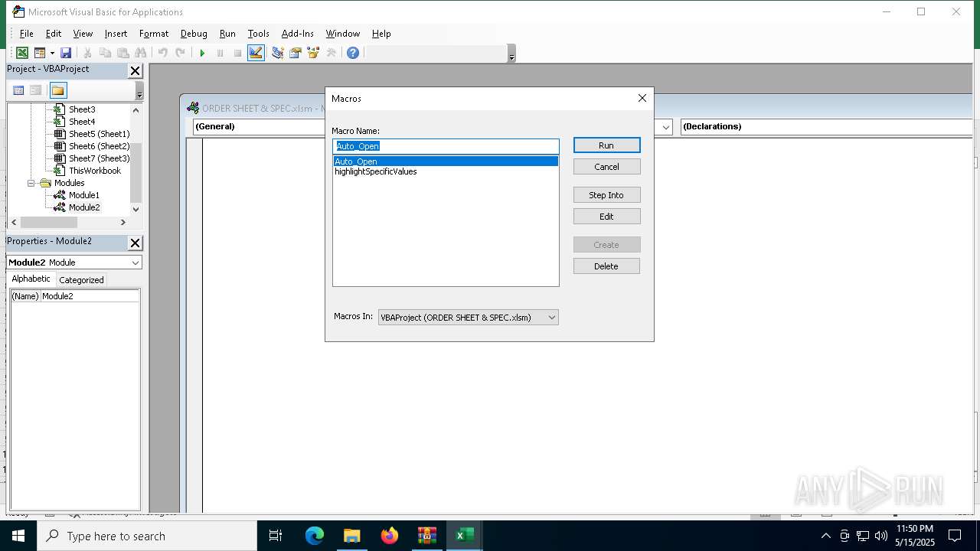Open Toolbar Options arrow at toolbar end
Image resolution: width=980 pixels, height=551 pixels.
511,54
